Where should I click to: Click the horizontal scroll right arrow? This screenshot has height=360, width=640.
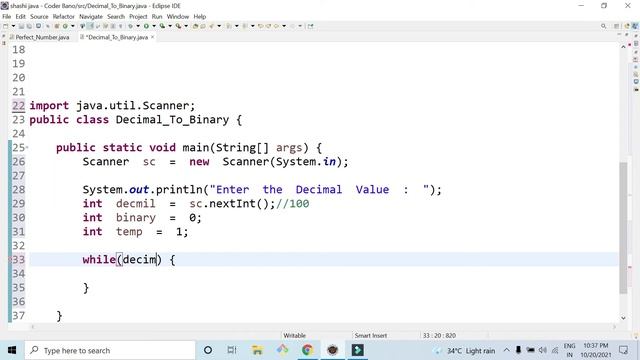coord(613,327)
